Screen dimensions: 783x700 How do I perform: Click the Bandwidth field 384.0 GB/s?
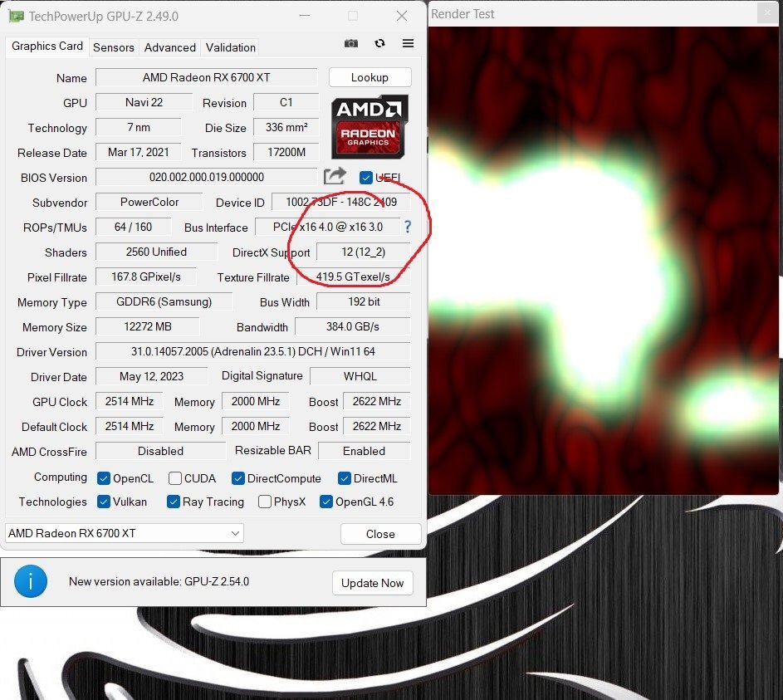353,327
